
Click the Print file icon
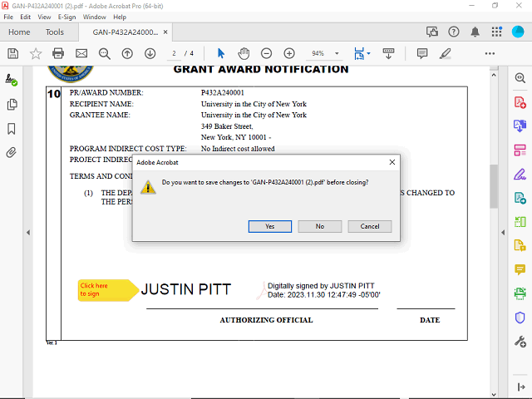click(x=58, y=53)
